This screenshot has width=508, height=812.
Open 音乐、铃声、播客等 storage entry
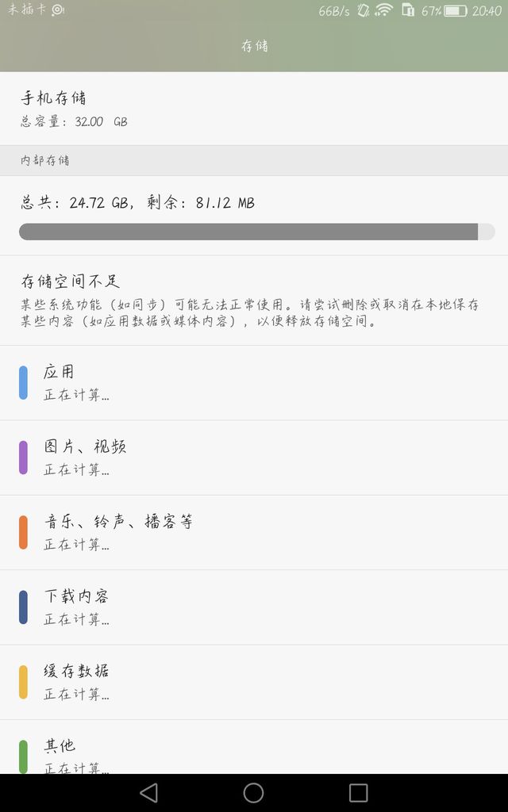(254, 532)
